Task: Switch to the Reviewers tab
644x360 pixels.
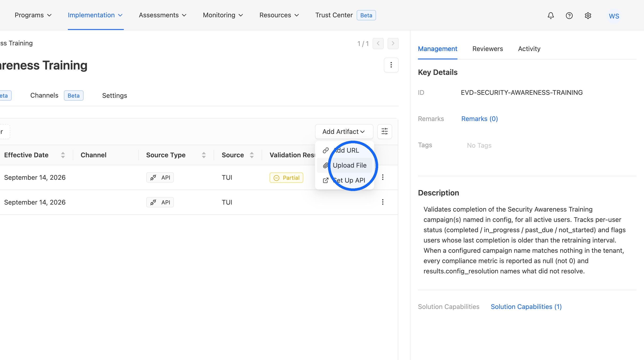Action: [x=487, y=49]
